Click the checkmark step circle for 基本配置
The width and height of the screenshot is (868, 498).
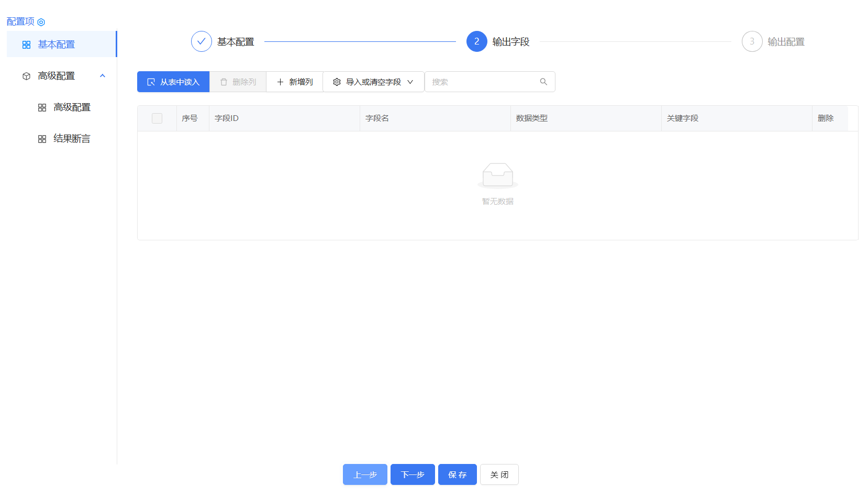[x=202, y=41]
